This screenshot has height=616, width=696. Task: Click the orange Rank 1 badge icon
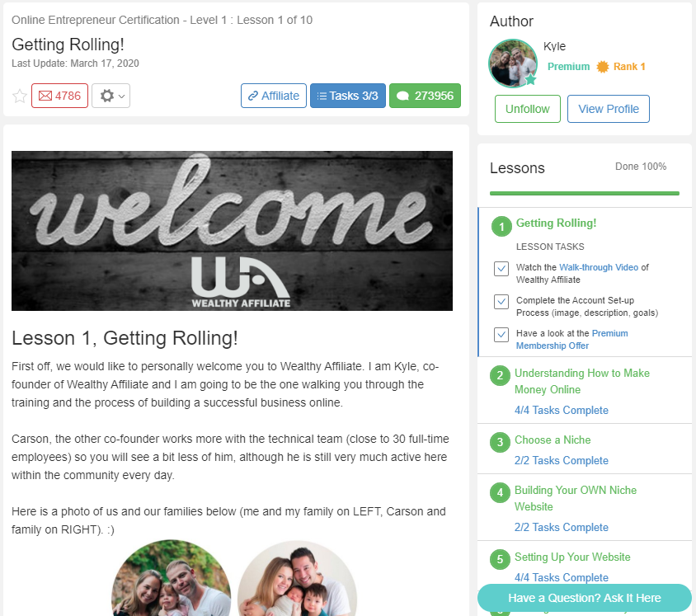[x=602, y=67]
